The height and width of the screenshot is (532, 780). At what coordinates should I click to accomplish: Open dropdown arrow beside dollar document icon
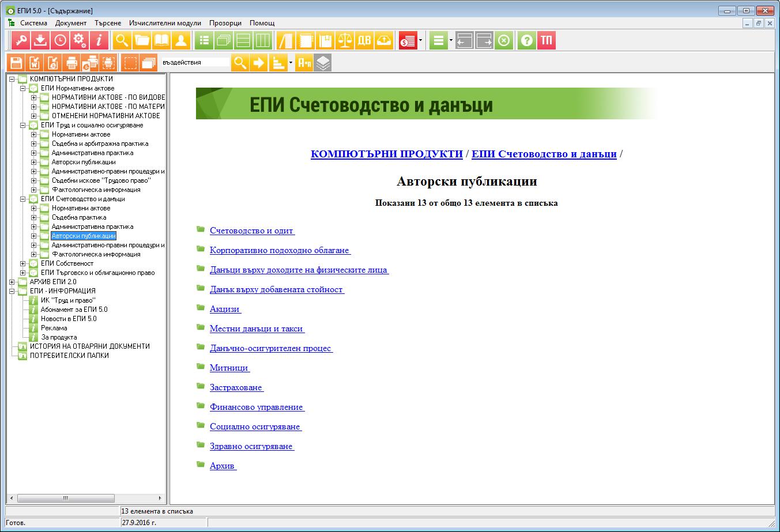[x=421, y=40]
